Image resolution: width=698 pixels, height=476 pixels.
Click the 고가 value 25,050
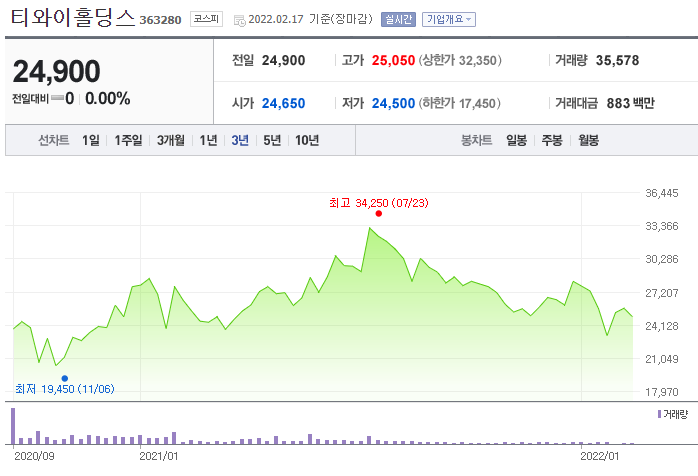[393, 61]
